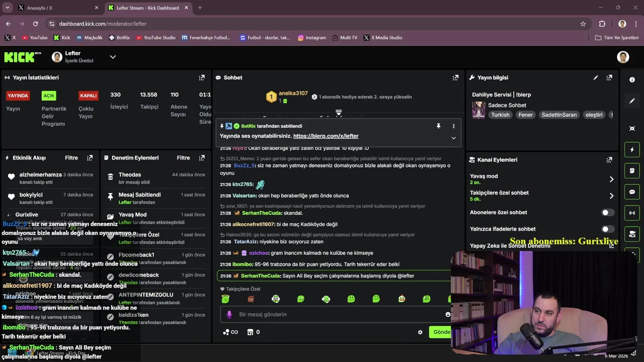Open the Maçkolik bookmark
Image resolution: width=644 pixels, height=362 pixels.
pyautogui.click(x=89, y=38)
